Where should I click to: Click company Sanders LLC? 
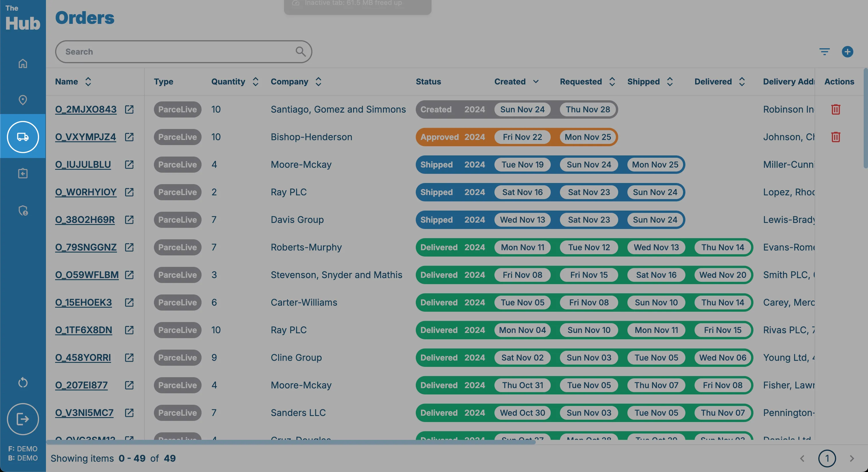tap(298, 413)
